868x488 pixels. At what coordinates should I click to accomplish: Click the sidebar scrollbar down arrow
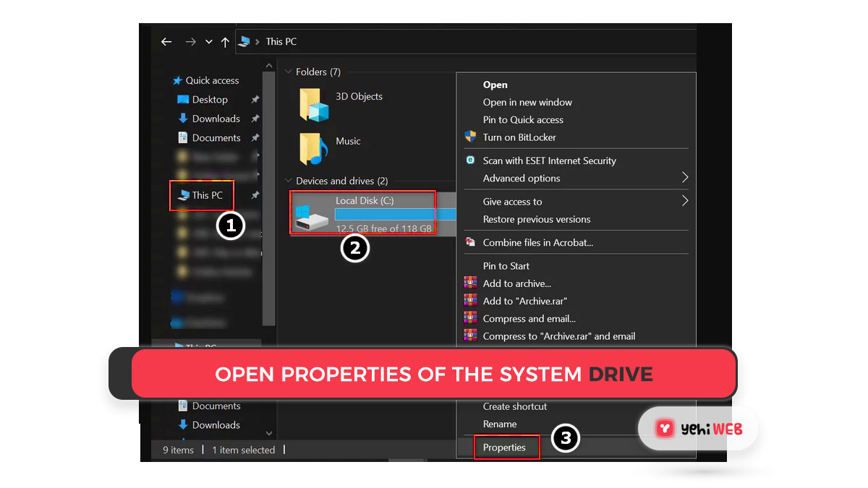pyautogui.click(x=268, y=432)
